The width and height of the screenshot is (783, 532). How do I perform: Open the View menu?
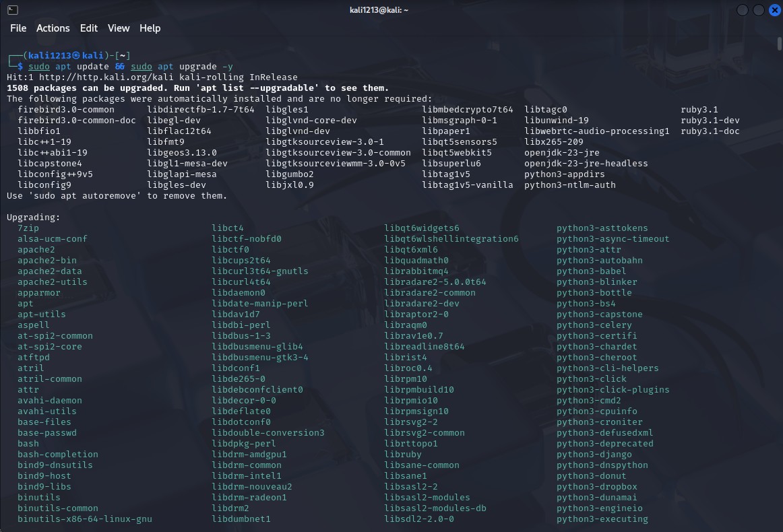[x=119, y=28]
